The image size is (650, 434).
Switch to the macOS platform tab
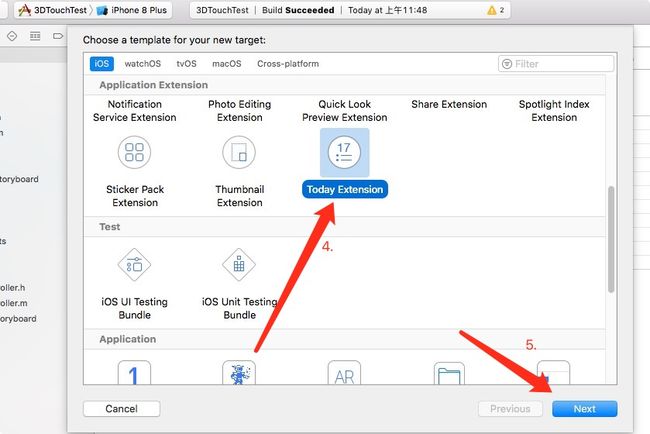coord(227,63)
